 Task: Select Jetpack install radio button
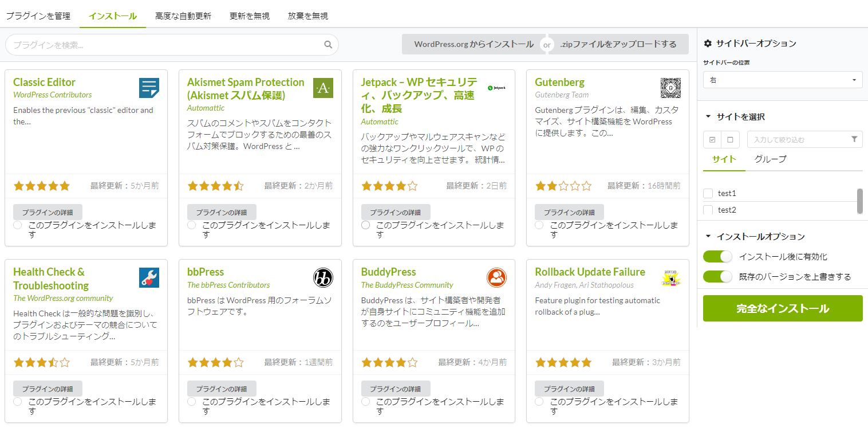365,225
